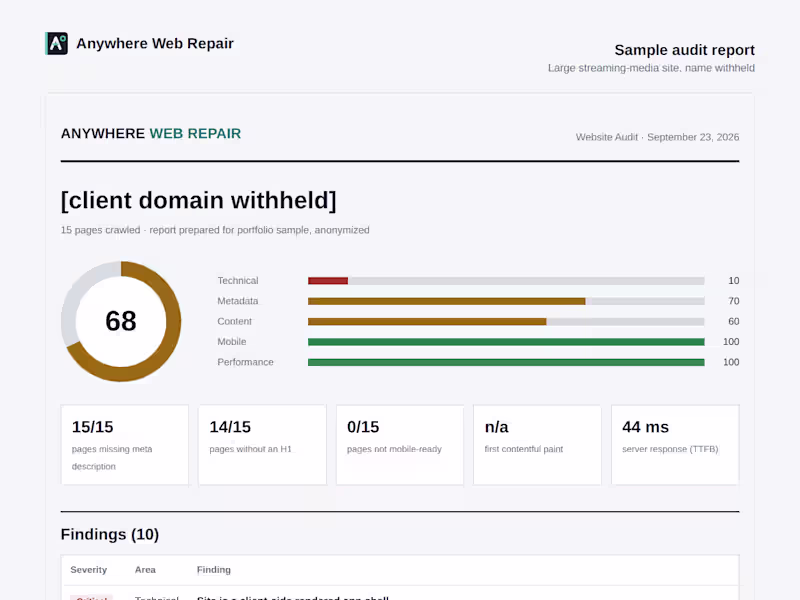This screenshot has width=800, height=600.
Task: Click the Area column header
Action: tap(145, 570)
